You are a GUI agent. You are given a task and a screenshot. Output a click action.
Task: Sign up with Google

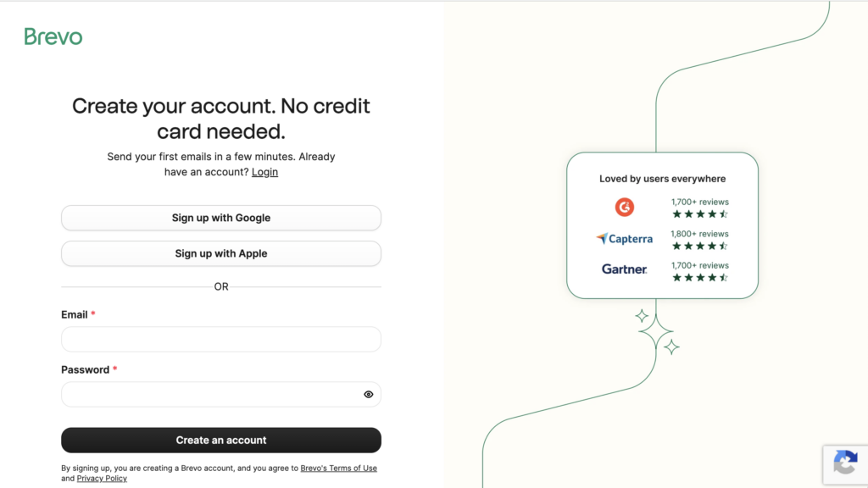pyautogui.click(x=221, y=218)
